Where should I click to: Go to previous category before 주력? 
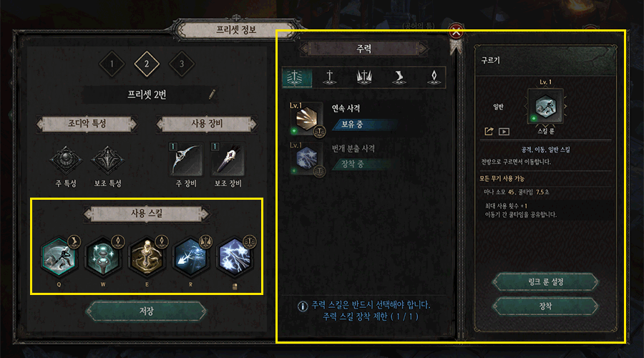click(x=305, y=49)
